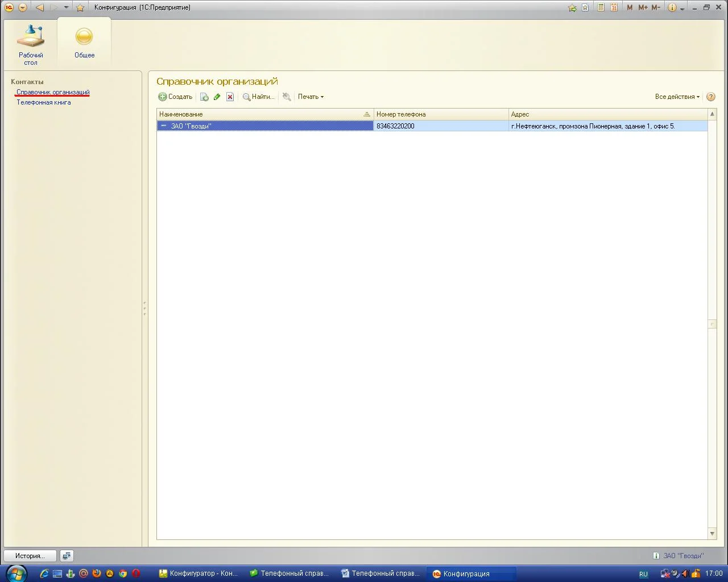Add current page to favorites

click(572, 7)
